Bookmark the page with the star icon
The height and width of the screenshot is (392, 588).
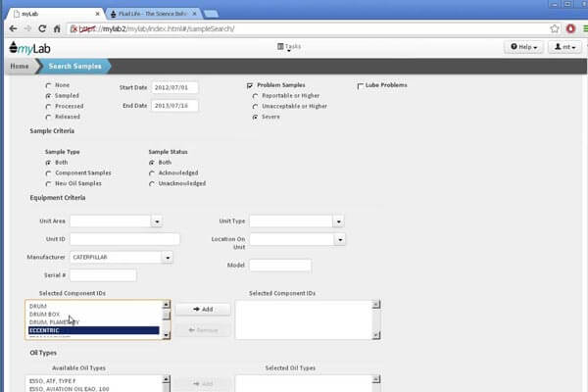point(555,28)
